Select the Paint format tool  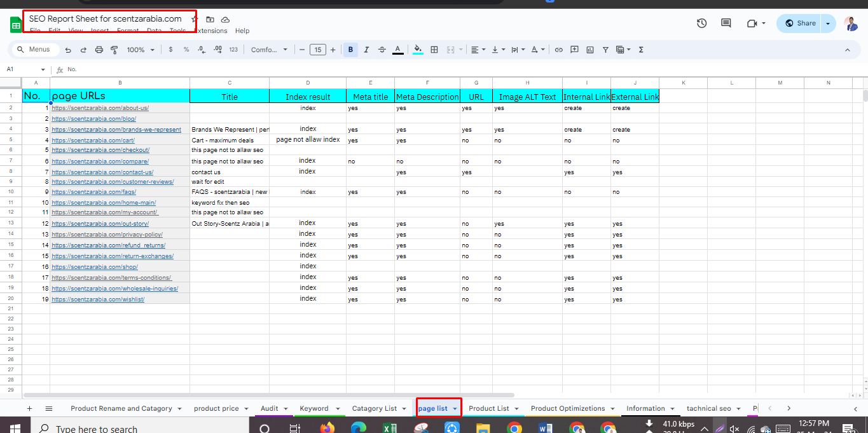pyautogui.click(x=114, y=50)
